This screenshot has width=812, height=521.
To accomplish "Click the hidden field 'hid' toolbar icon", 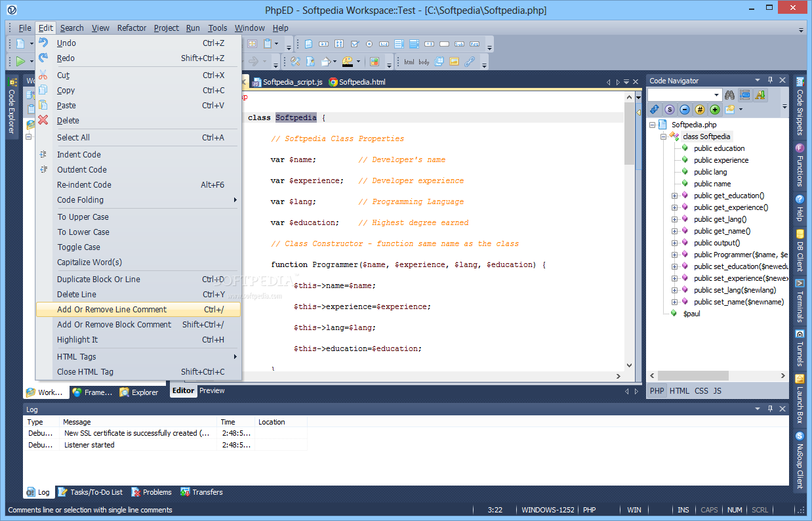I will tap(384, 44).
